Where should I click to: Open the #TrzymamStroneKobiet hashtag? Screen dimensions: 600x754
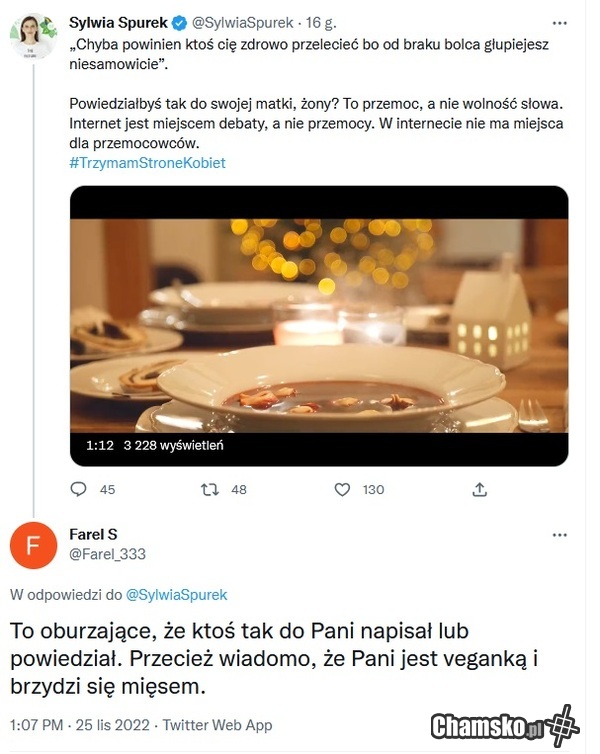pos(148,163)
